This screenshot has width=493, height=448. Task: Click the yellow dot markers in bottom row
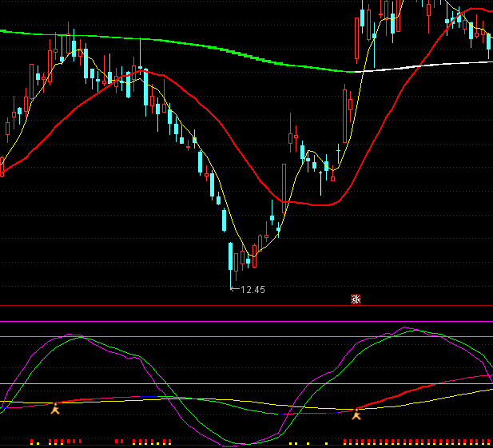click(x=308, y=442)
